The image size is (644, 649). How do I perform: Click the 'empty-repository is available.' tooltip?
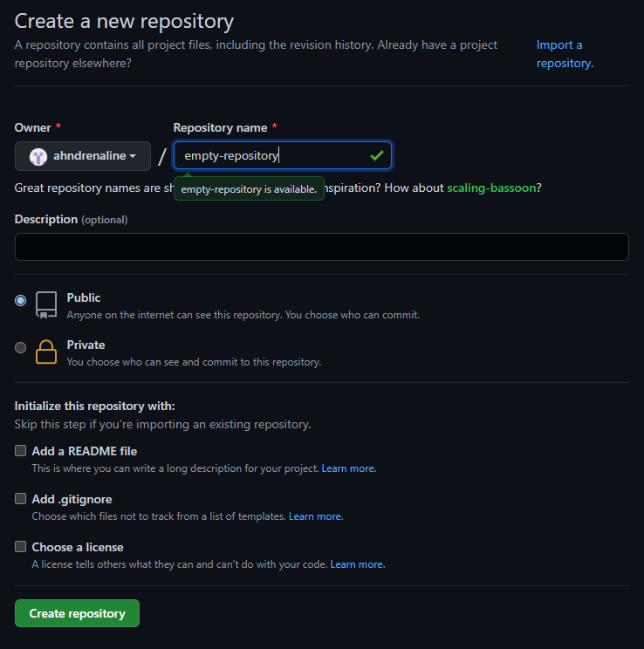249,189
